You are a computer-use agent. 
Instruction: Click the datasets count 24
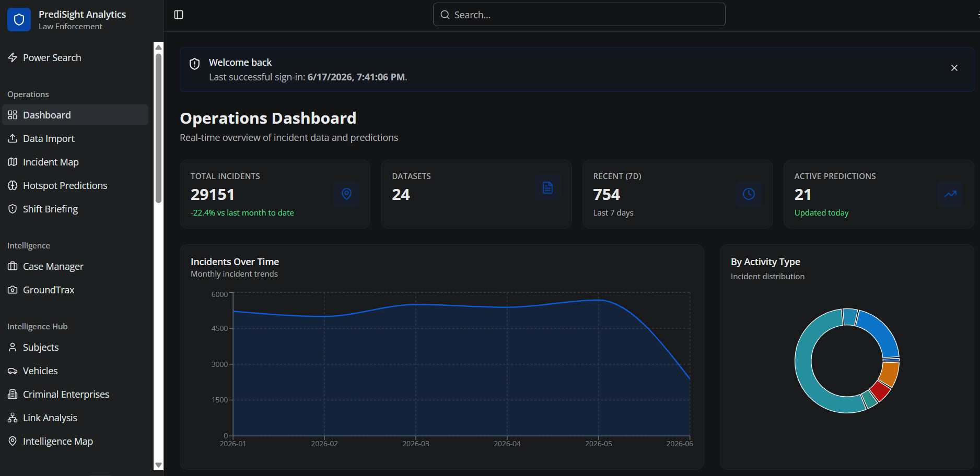(x=401, y=195)
